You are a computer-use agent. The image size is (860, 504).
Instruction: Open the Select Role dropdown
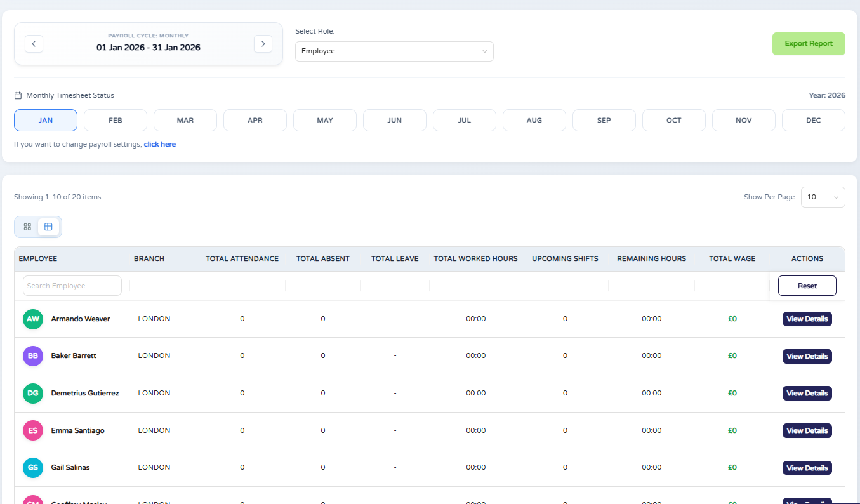tap(394, 51)
